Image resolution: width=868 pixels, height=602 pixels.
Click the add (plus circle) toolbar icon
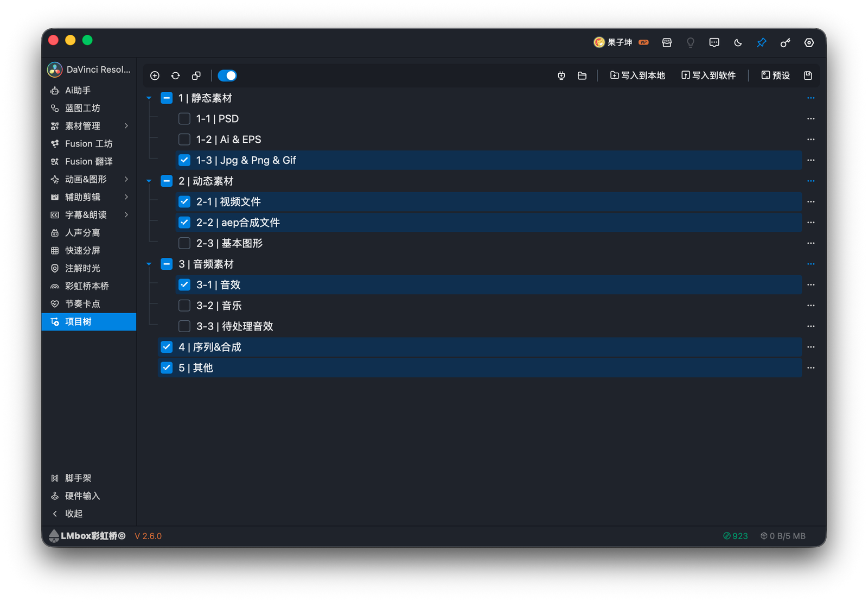pyautogui.click(x=155, y=75)
